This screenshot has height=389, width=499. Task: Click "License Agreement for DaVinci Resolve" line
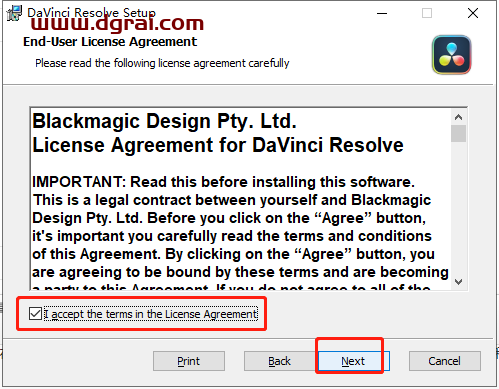[218, 145]
